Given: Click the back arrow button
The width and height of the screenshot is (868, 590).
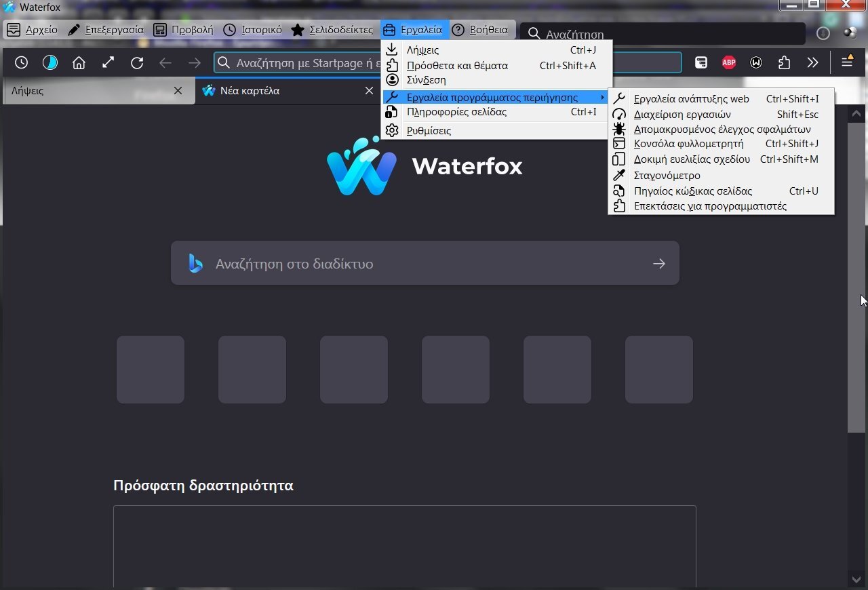Looking at the screenshot, I should pos(165,63).
